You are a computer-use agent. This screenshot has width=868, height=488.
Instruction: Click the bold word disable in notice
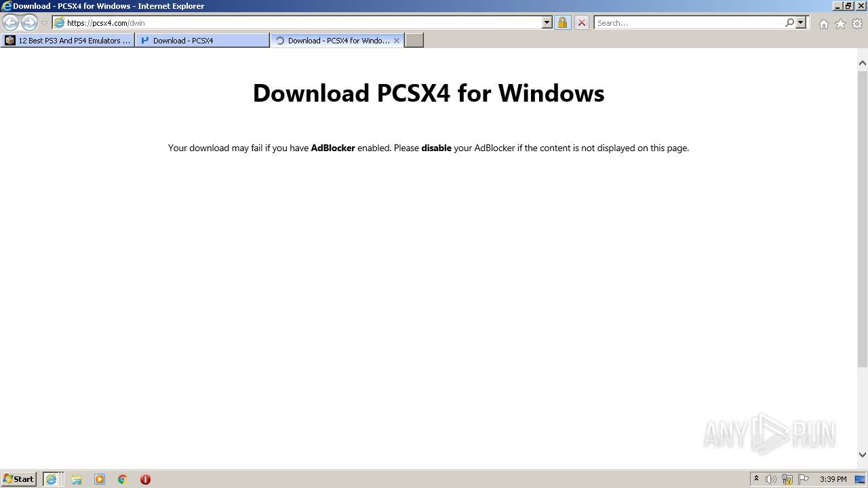[436, 148]
